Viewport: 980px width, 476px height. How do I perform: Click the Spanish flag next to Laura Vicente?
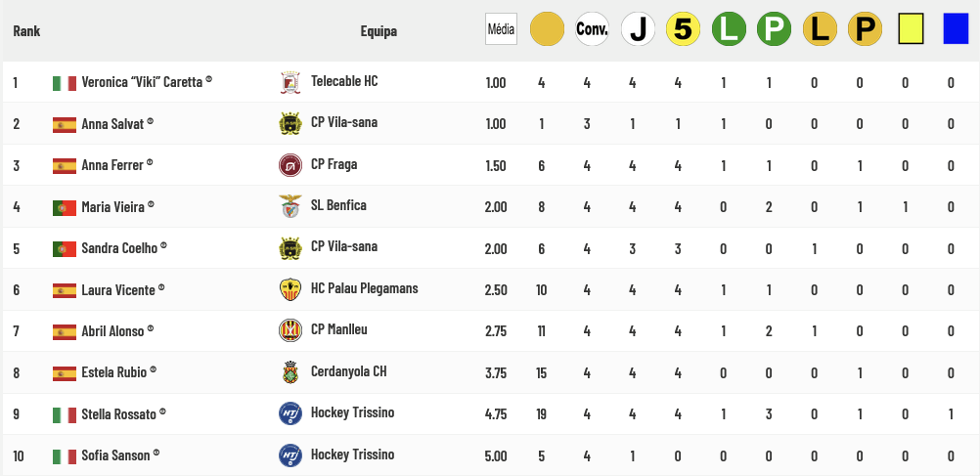[x=65, y=290]
